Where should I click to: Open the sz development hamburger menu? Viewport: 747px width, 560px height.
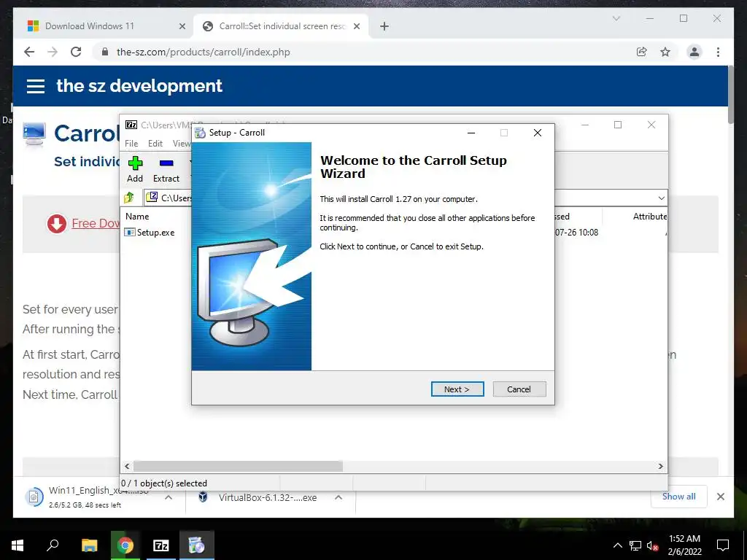coord(36,86)
